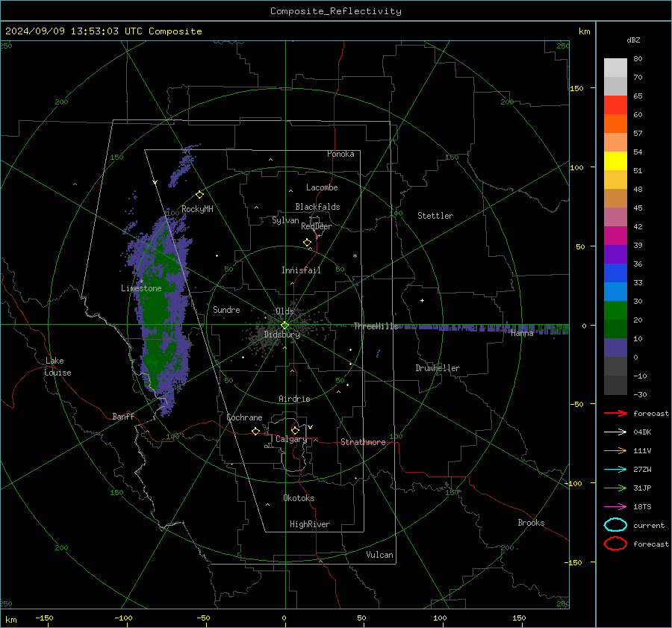Click the yellow diamond marker below Cochrane
The width and height of the screenshot is (672, 628).
pyautogui.click(x=255, y=431)
